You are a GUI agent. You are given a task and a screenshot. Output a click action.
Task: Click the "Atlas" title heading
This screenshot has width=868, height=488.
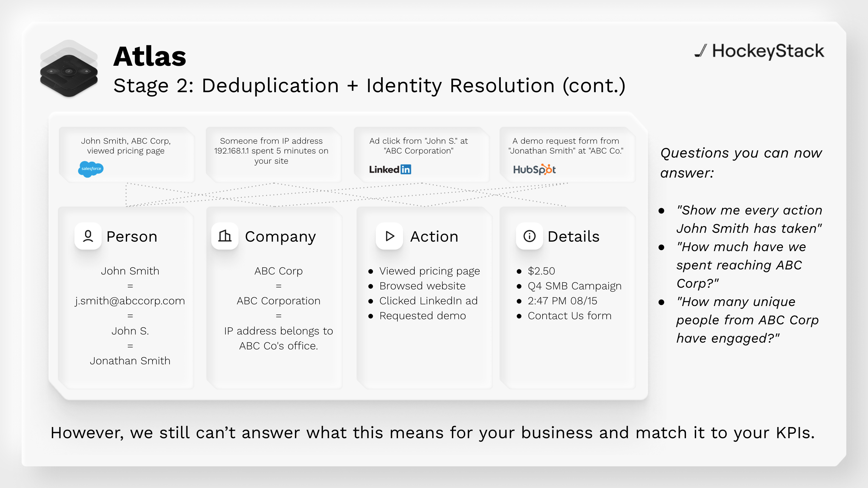pos(150,57)
